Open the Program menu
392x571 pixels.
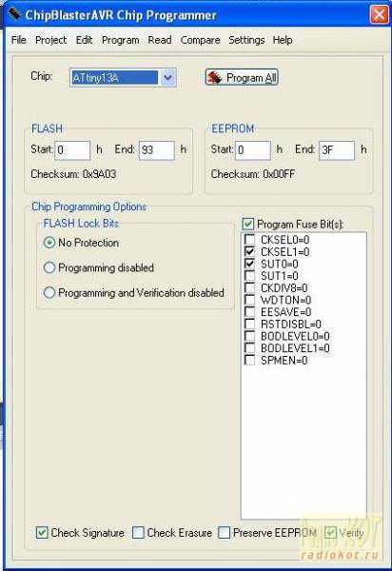coord(121,40)
